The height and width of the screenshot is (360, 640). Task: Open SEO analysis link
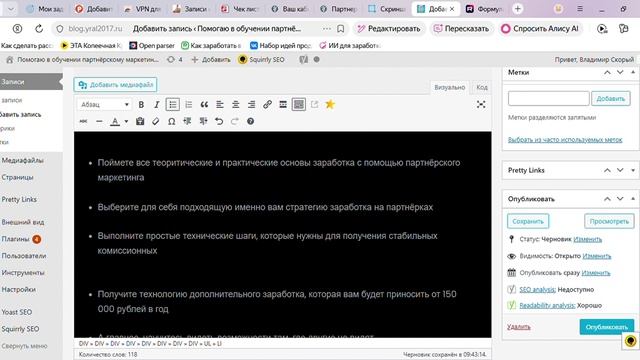click(537, 289)
